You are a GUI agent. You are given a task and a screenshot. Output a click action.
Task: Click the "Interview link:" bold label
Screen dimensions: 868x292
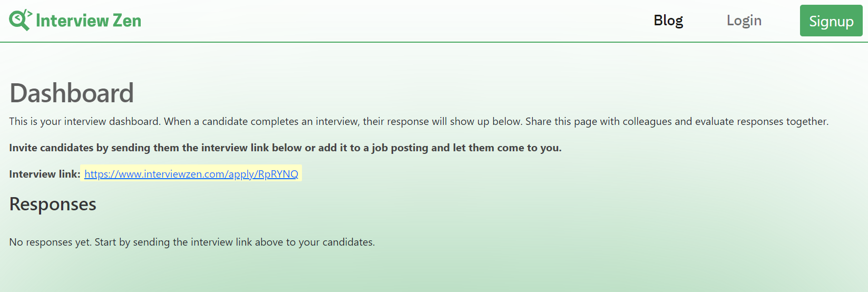tap(45, 174)
